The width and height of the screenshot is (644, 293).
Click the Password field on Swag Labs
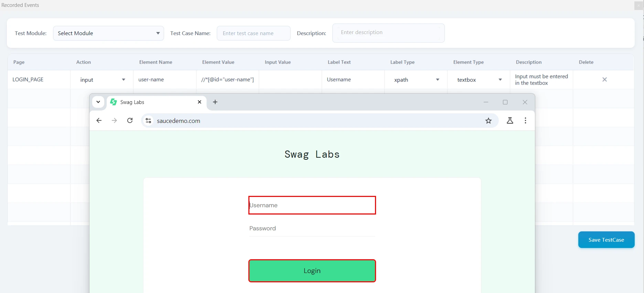(312, 228)
